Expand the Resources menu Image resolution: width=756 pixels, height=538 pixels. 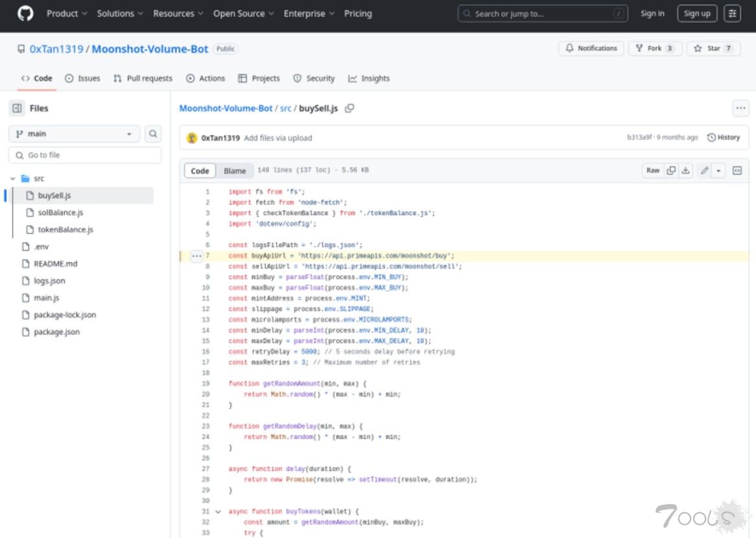tap(178, 14)
